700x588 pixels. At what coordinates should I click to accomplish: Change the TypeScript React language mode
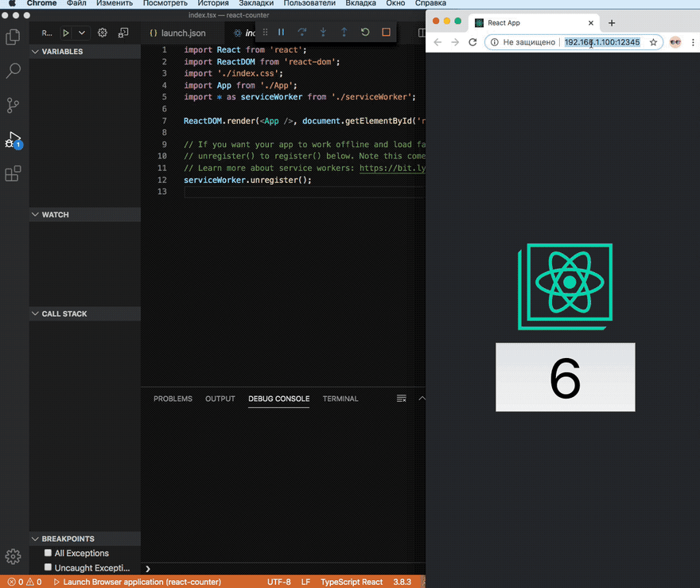[352, 582]
